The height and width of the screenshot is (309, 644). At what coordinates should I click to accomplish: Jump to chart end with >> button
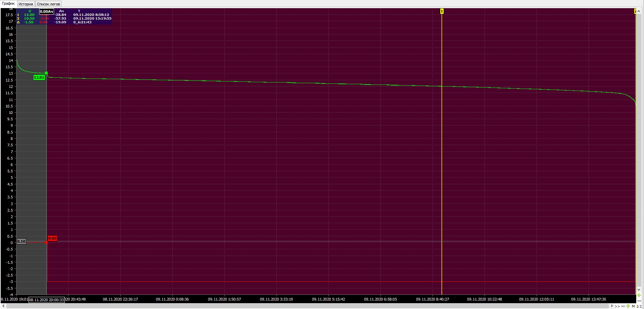[x=617, y=306]
